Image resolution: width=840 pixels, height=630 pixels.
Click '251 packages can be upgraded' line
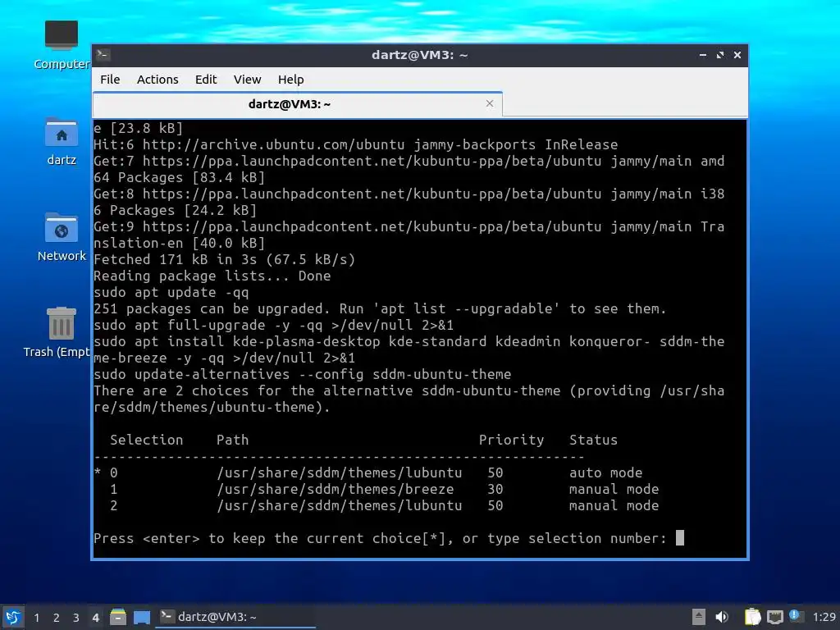[380, 308]
